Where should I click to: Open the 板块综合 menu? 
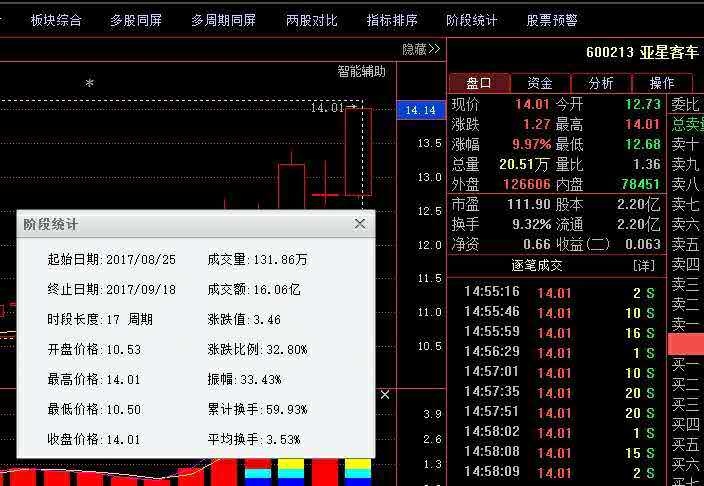click(x=56, y=20)
